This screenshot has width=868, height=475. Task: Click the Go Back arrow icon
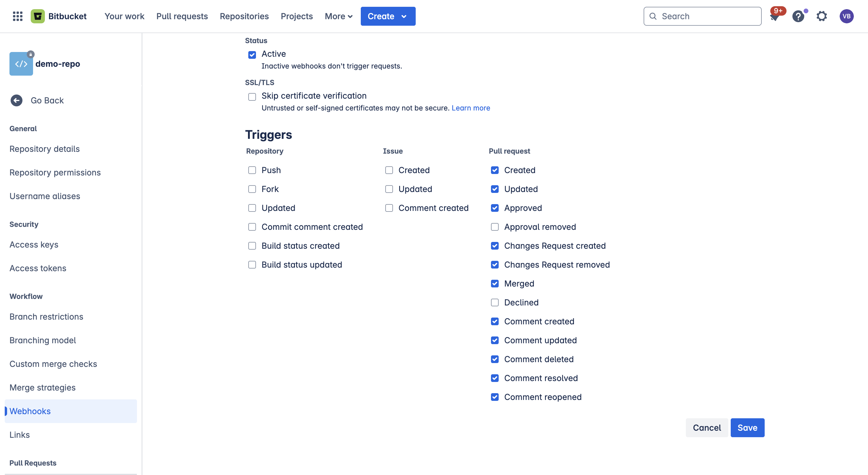pos(16,100)
